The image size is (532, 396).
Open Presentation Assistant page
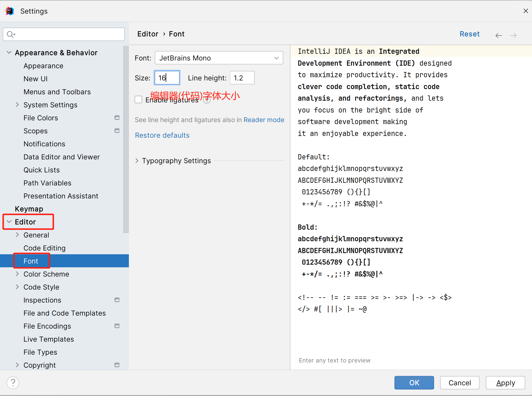pos(61,196)
